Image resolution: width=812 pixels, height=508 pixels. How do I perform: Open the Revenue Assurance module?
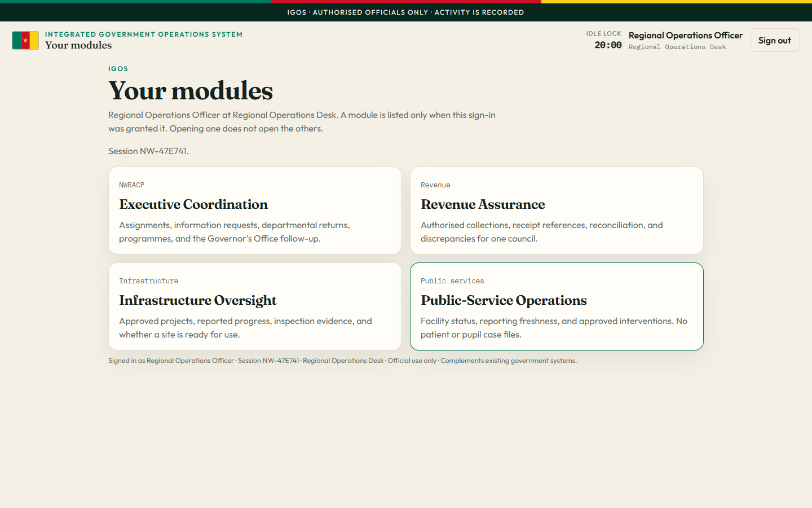pos(557,211)
